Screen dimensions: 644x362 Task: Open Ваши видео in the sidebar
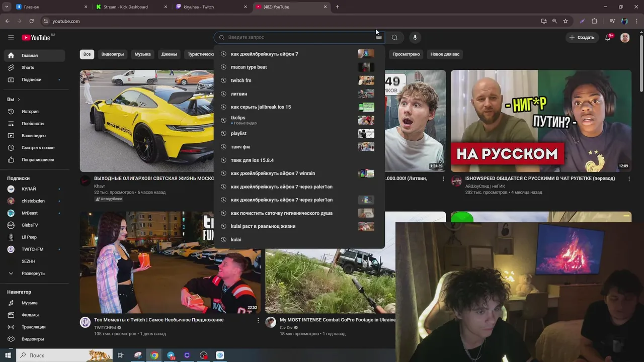point(34,135)
